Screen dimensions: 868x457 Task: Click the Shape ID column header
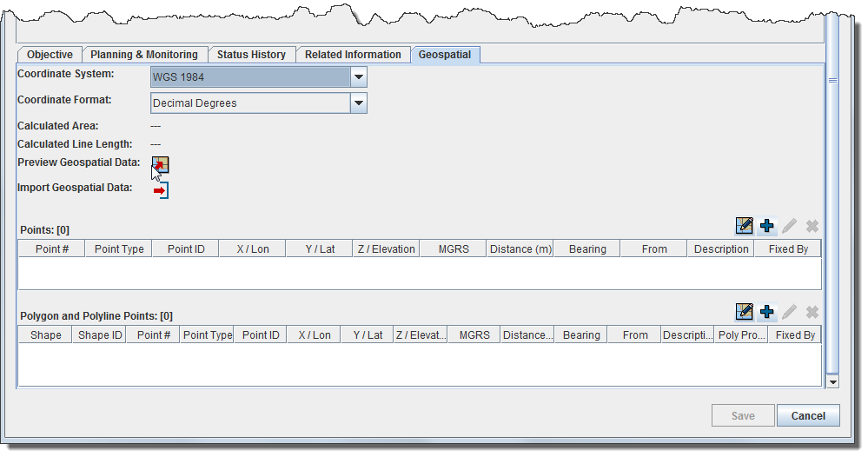tap(100, 335)
